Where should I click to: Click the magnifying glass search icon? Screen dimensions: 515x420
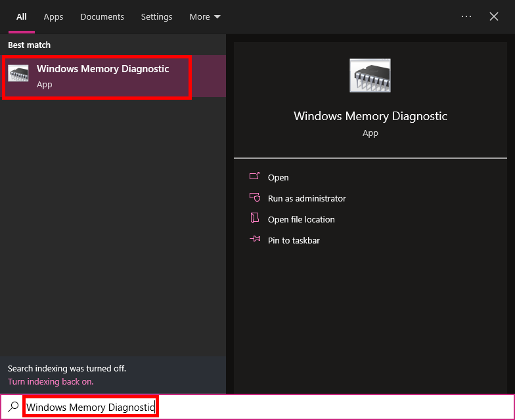13,407
